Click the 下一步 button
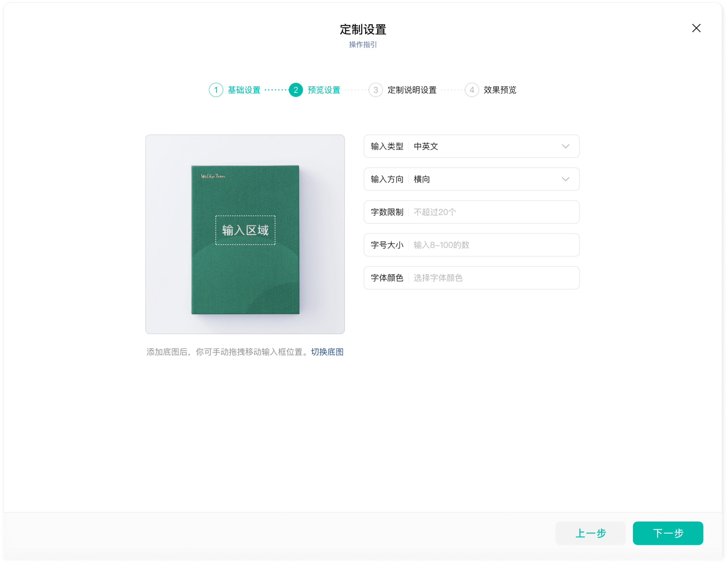The image size is (728, 563). (x=668, y=533)
